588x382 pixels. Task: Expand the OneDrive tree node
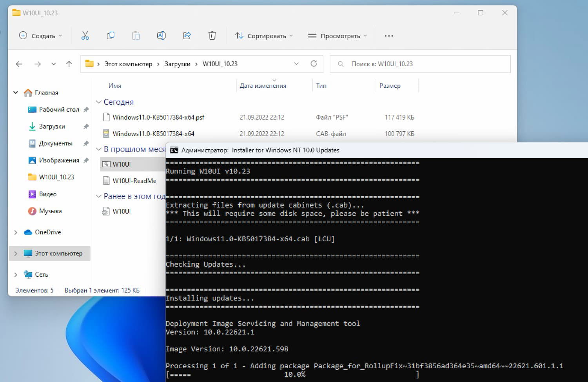[x=16, y=232]
